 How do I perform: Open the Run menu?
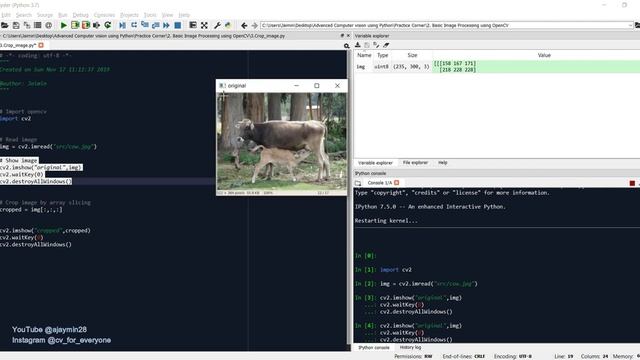(62, 15)
